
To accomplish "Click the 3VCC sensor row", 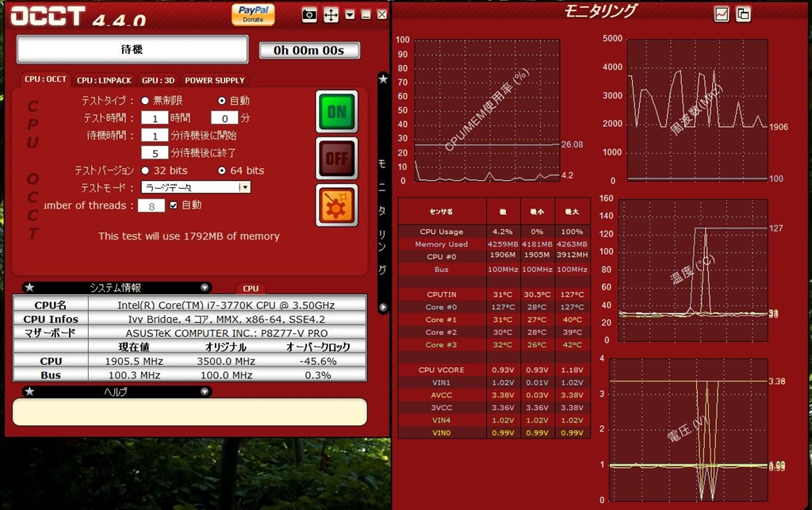I will point(494,408).
